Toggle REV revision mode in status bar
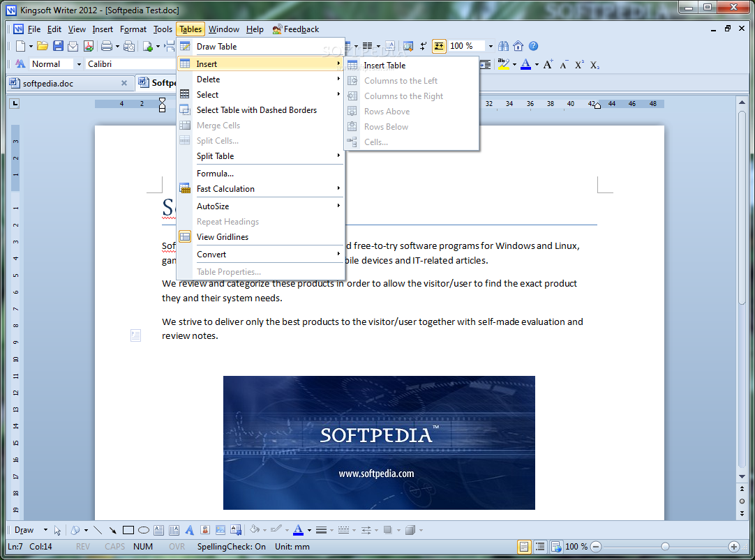 click(x=83, y=547)
